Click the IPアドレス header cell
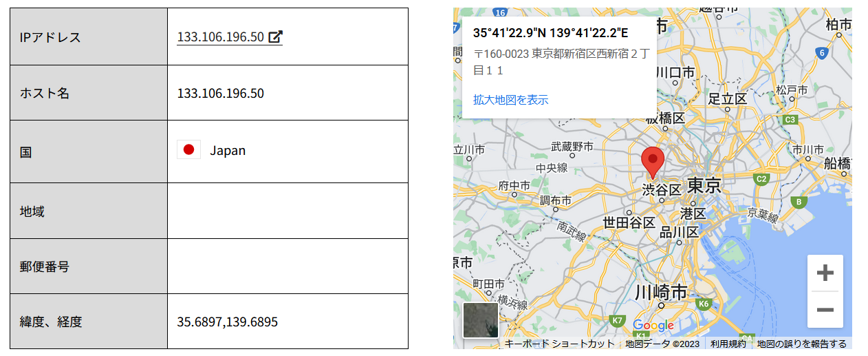Viewport: 868px width, 356px height. [x=89, y=36]
